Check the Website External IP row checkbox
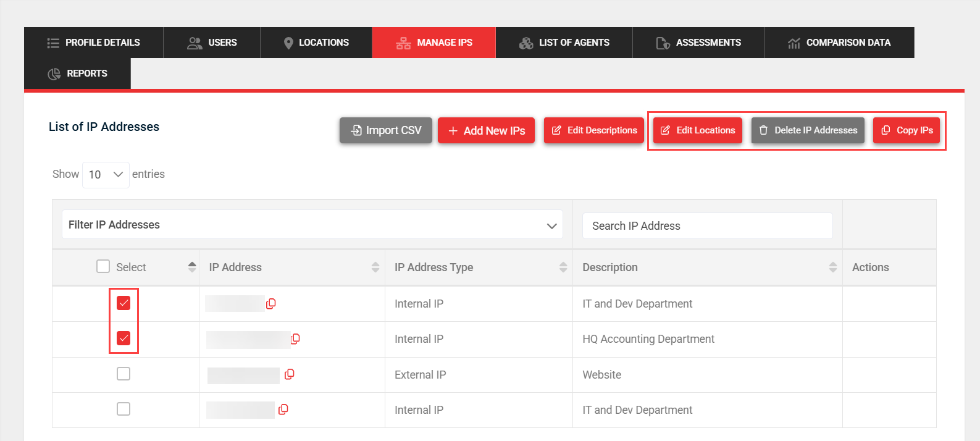 coord(124,374)
